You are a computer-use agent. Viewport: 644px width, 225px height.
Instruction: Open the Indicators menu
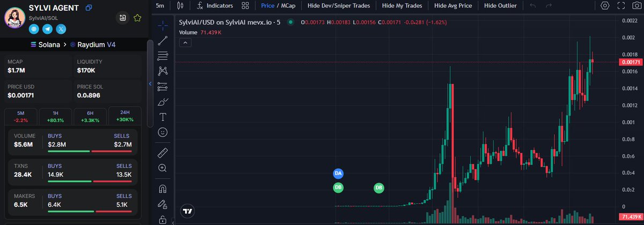tap(215, 5)
